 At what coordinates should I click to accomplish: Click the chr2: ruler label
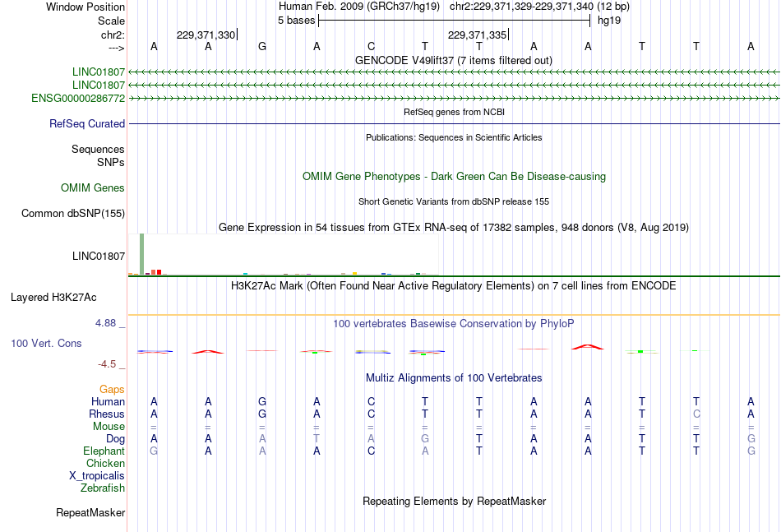point(113,35)
